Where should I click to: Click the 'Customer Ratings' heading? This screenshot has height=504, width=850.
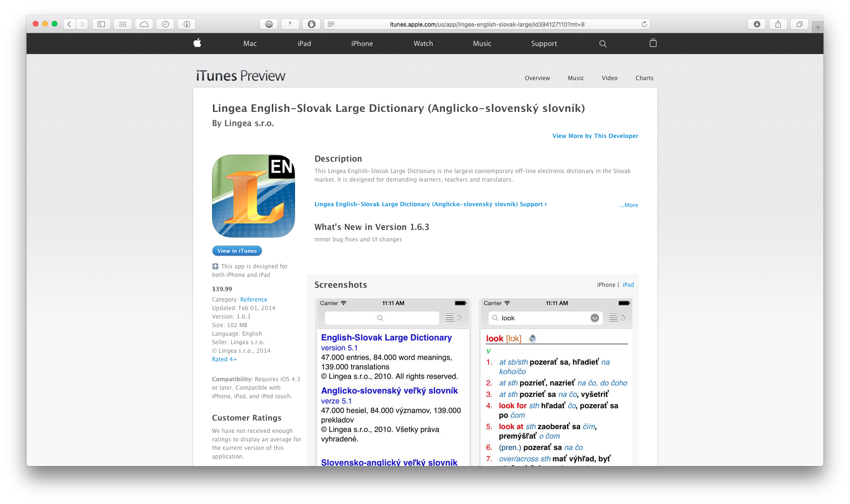click(247, 418)
